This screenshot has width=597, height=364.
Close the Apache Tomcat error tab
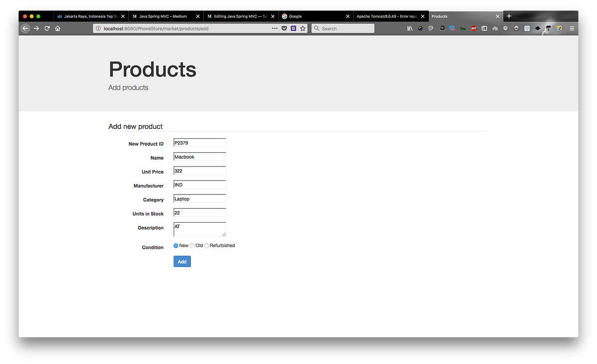(x=423, y=16)
